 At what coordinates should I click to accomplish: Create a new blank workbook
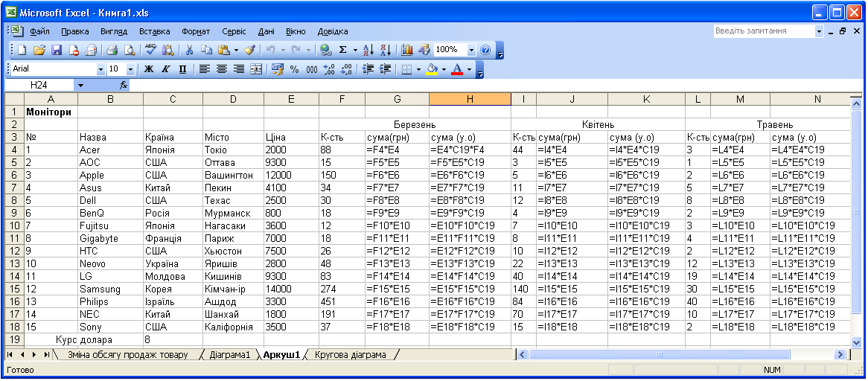pos(22,51)
